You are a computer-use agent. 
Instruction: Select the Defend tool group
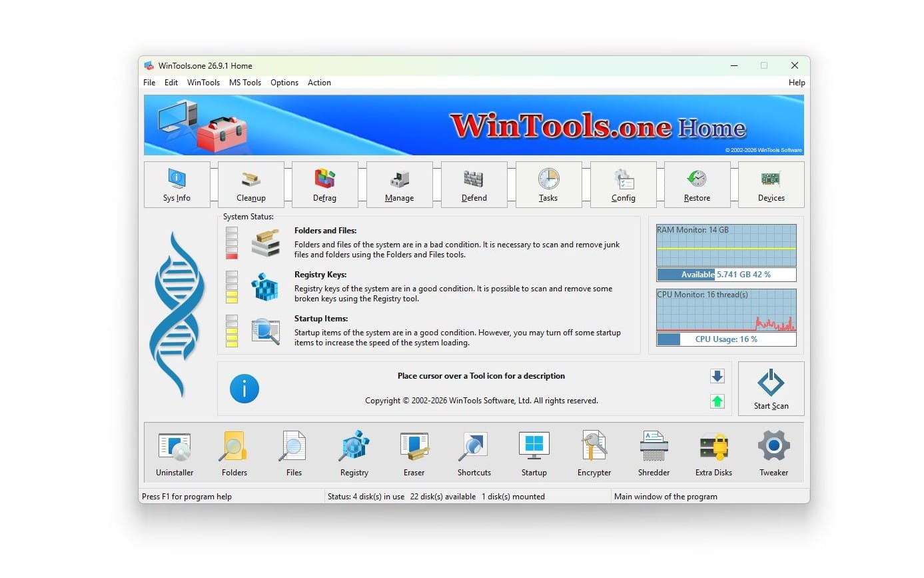tap(474, 185)
